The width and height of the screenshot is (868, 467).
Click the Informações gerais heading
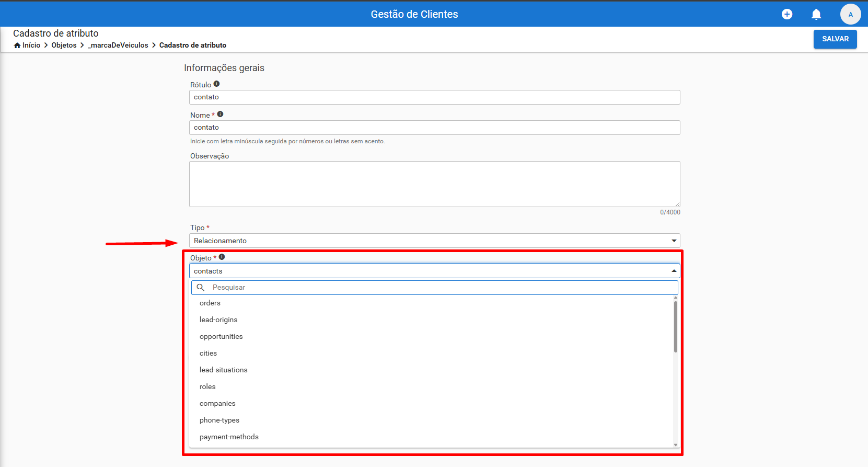pos(224,68)
